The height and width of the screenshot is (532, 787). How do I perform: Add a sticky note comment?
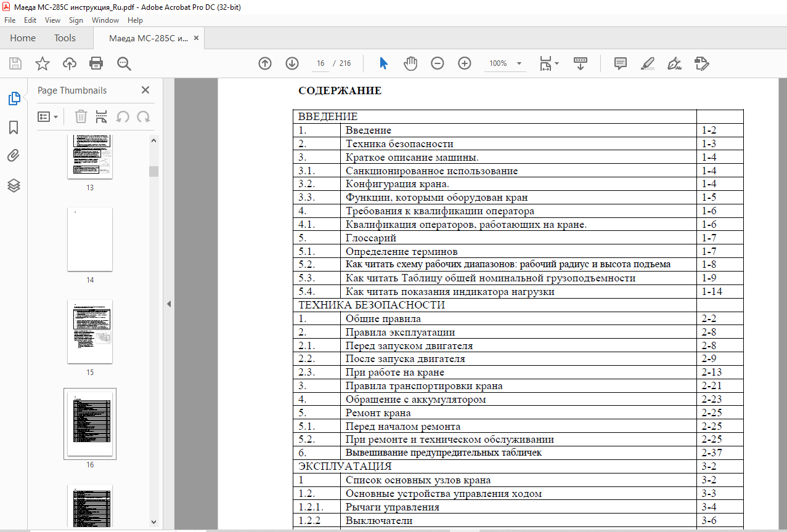tap(621, 63)
